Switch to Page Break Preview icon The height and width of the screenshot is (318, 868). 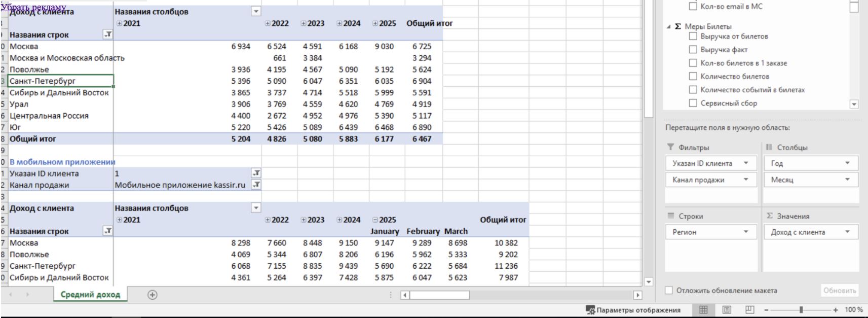point(750,310)
